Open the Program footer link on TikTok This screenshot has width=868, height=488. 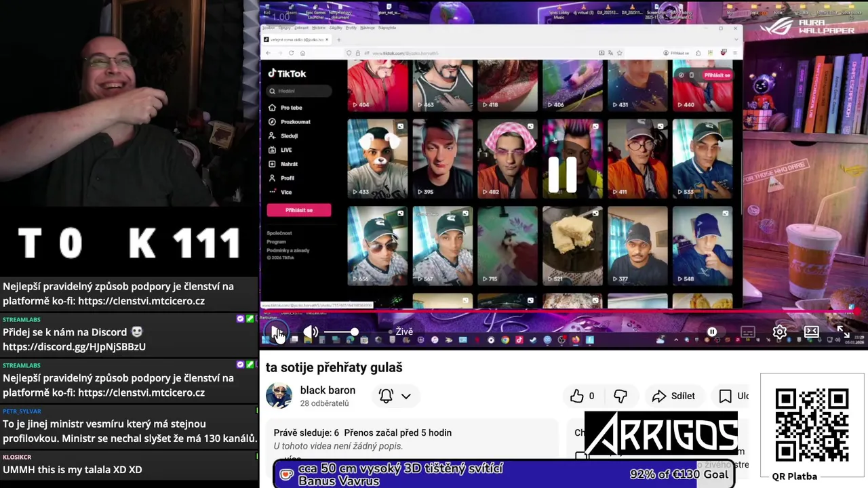276,242
